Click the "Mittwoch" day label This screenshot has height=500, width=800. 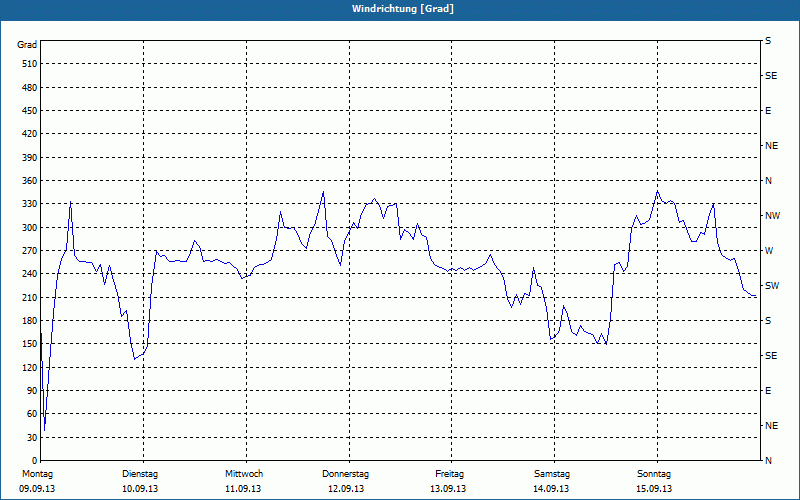[x=244, y=474]
